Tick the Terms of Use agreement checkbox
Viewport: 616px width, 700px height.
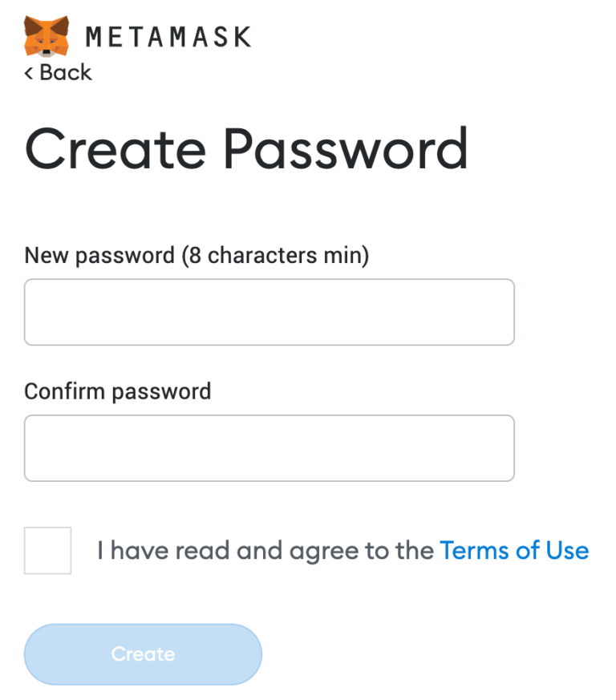[47, 550]
